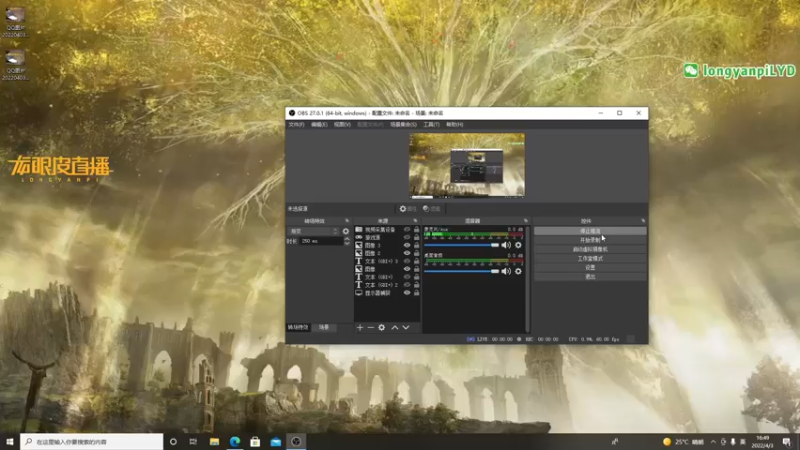Open the 场景集合(S) menu
This screenshot has height=450, width=800.
tap(404, 124)
